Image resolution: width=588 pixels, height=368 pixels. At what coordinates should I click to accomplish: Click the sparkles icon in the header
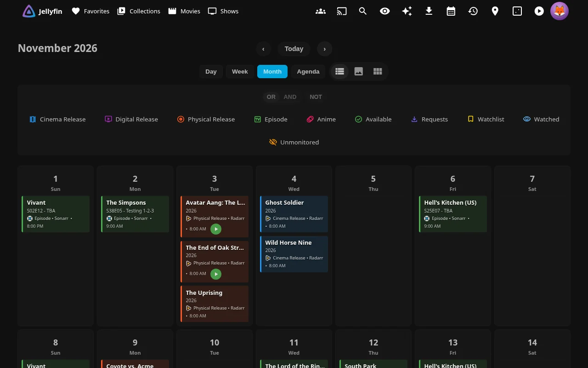pos(407,11)
